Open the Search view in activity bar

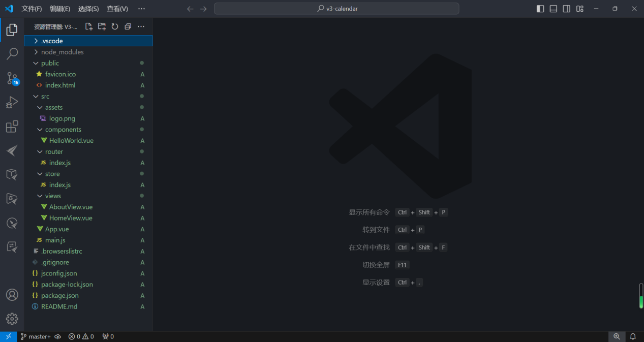tap(12, 54)
